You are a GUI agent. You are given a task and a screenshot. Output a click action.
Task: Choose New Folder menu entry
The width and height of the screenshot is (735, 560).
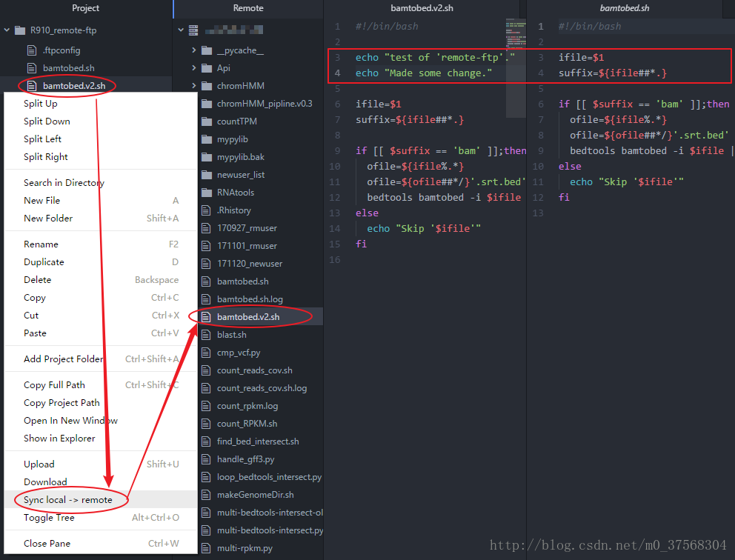pyautogui.click(x=101, y=219)
